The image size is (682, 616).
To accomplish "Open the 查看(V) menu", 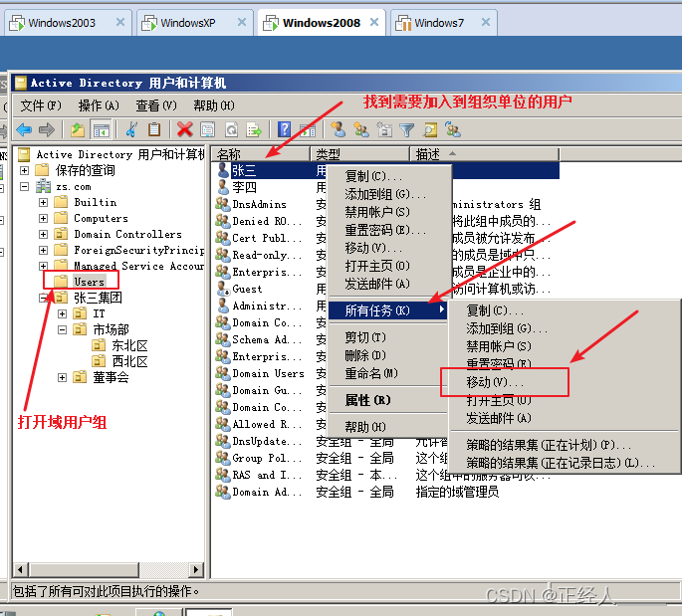I will pyautogui.click(x=156, y=105).
